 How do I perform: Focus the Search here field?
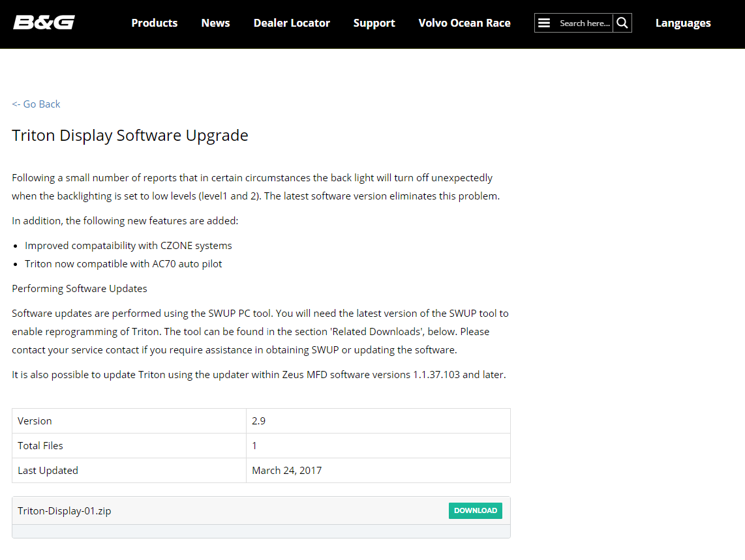[x=585, y=23]
